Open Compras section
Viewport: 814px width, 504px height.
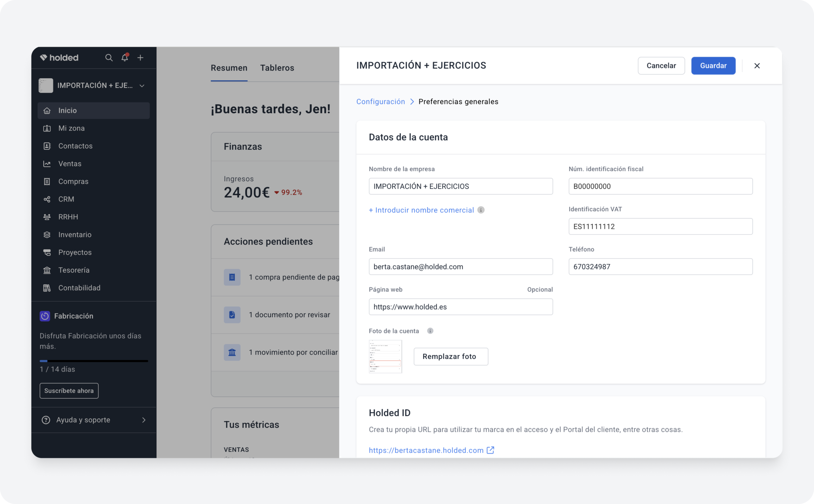pyautogui.click(x=94, y=181)
